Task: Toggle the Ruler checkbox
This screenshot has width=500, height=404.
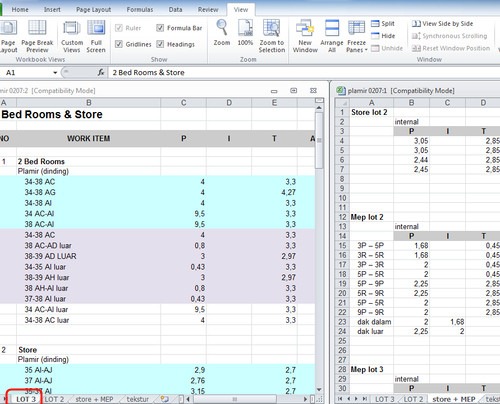Action: 119,28
